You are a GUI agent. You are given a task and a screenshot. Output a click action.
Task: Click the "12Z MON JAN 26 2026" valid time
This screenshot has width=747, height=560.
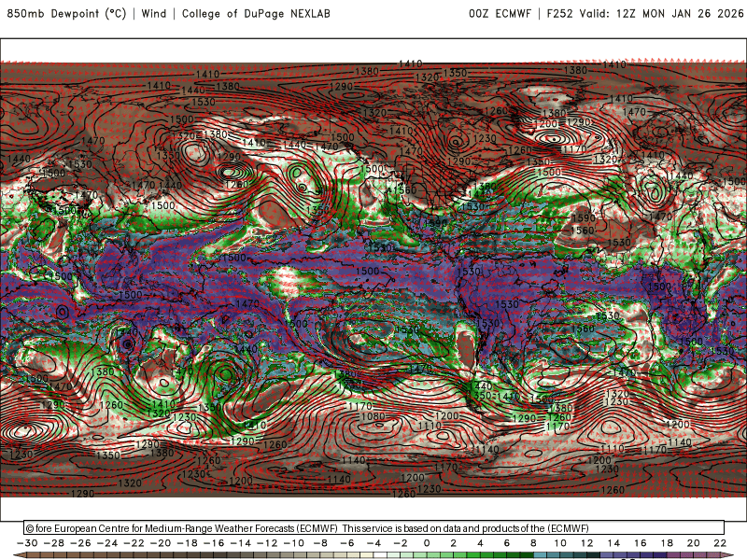680,13
